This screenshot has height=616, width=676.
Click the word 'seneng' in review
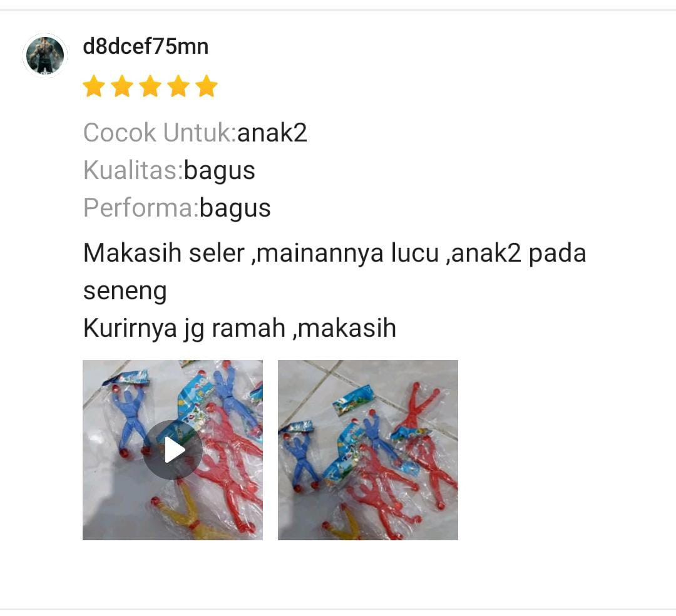[125, 292]
